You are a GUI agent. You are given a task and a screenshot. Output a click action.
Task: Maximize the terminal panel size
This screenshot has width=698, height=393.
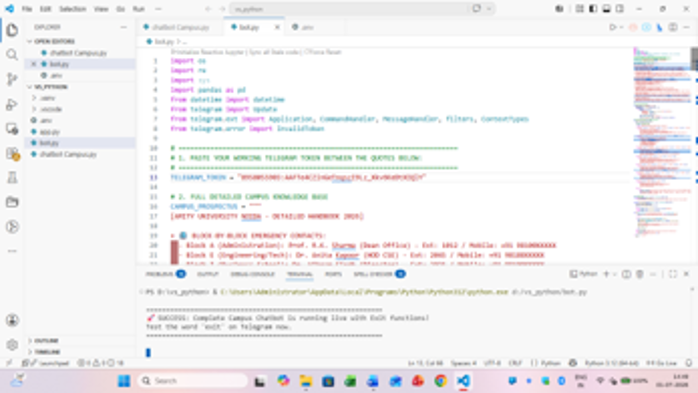pyautogui.click(x=673, y=274)
